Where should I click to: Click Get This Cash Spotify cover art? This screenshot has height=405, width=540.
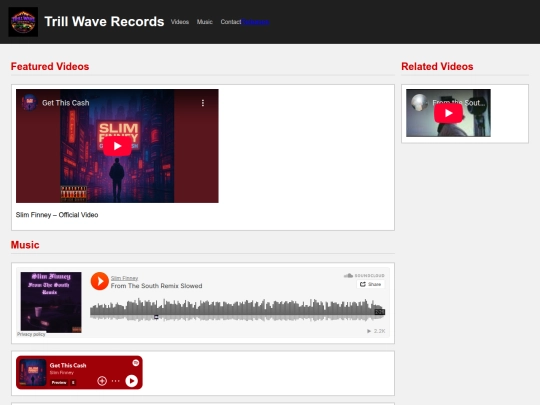(x=33, y=373)
